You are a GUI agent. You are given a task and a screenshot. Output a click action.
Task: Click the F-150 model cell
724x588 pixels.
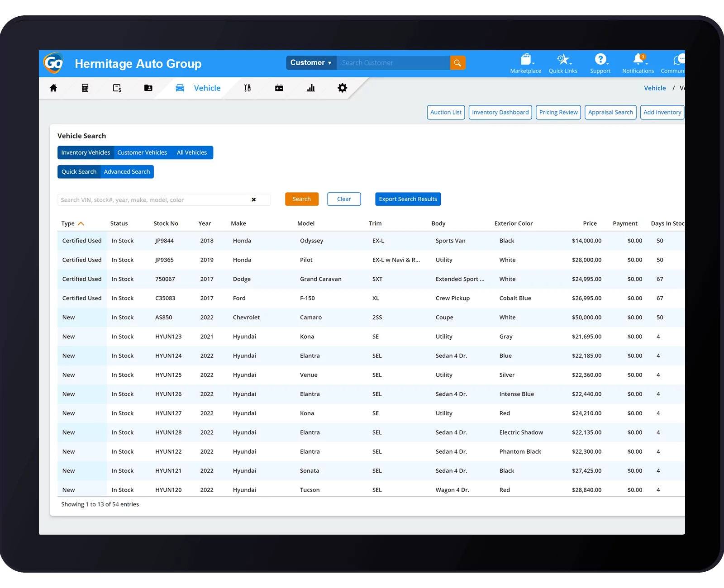(x=307, y=299)
